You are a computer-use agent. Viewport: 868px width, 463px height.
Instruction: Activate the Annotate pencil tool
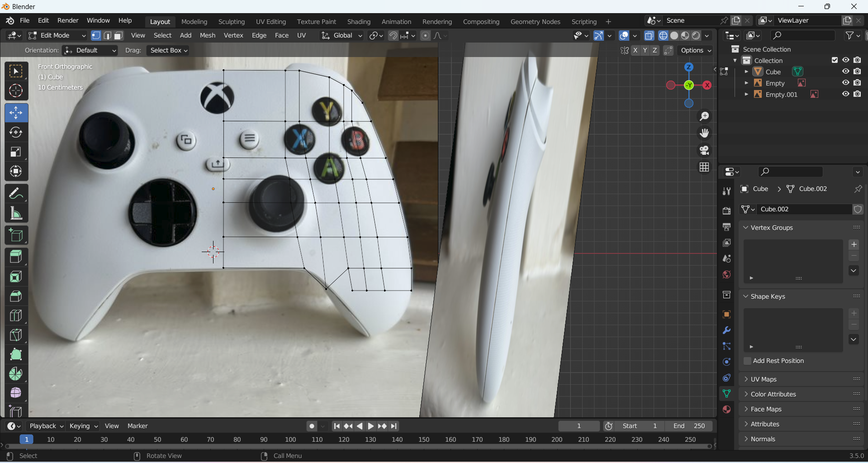point(16,194)
